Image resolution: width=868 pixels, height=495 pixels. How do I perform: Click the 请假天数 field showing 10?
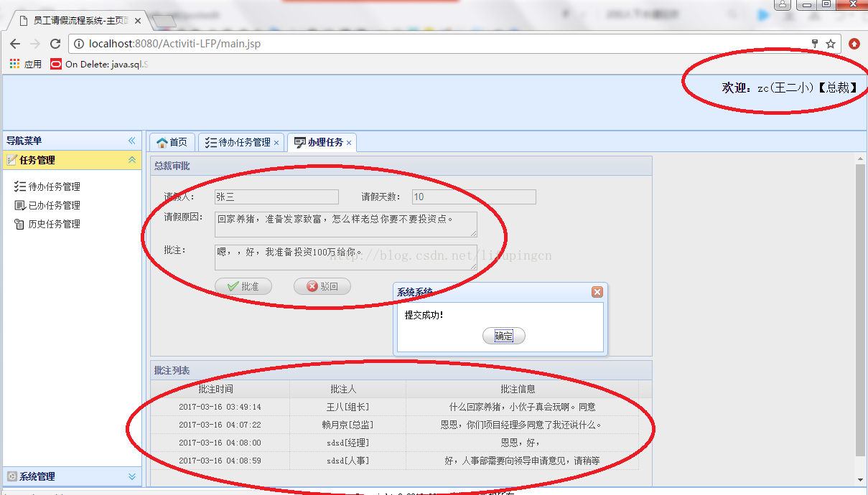point(474,197)
